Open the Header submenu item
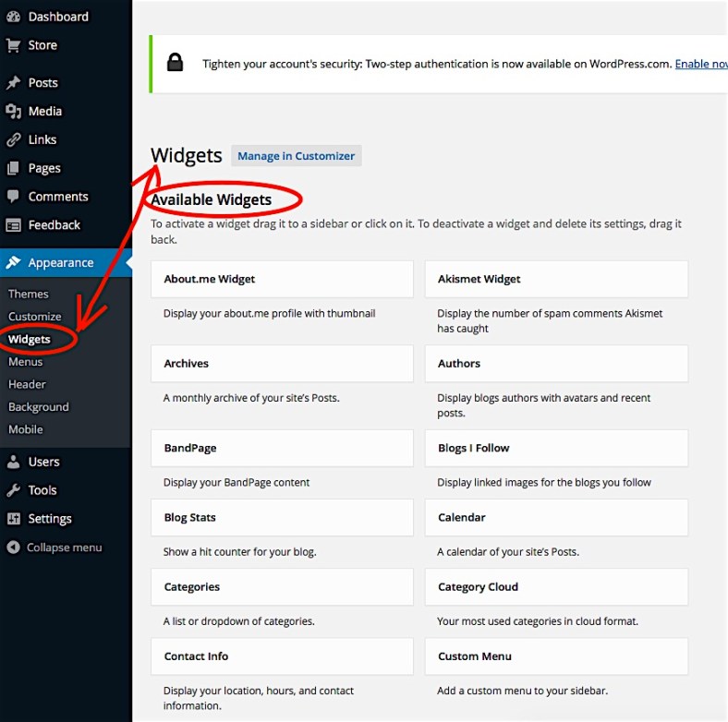Screen dimensions: 728x722 [27, 384]
